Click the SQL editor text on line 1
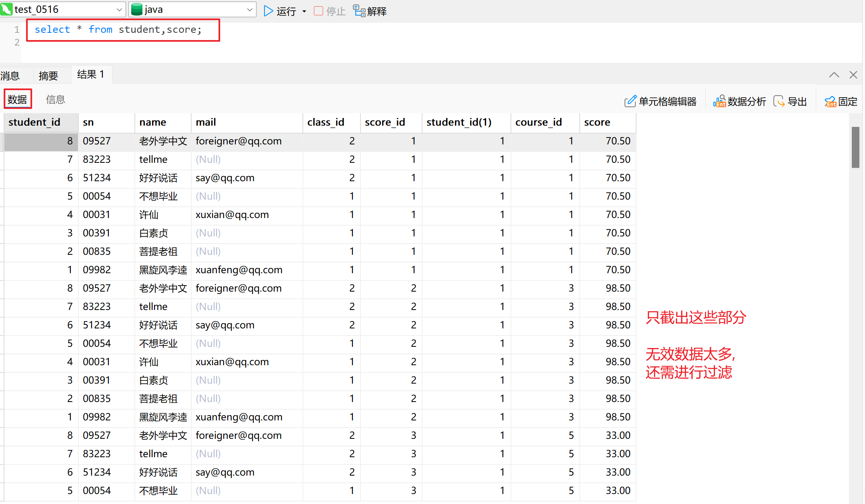865x504 pixels. click(118, 30)
